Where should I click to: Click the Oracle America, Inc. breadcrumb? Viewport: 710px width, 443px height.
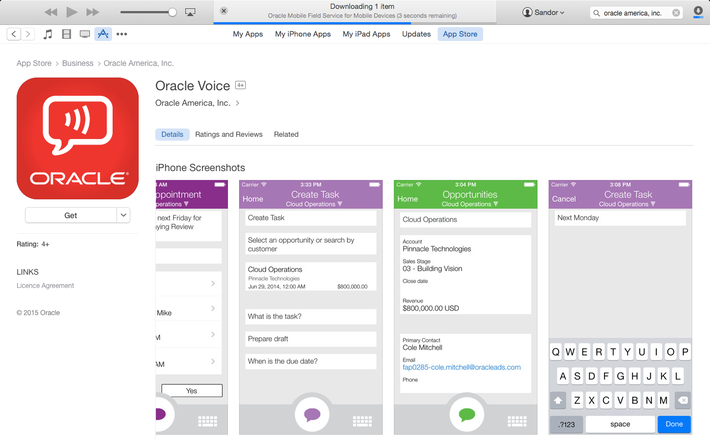[x=139, y=63]
